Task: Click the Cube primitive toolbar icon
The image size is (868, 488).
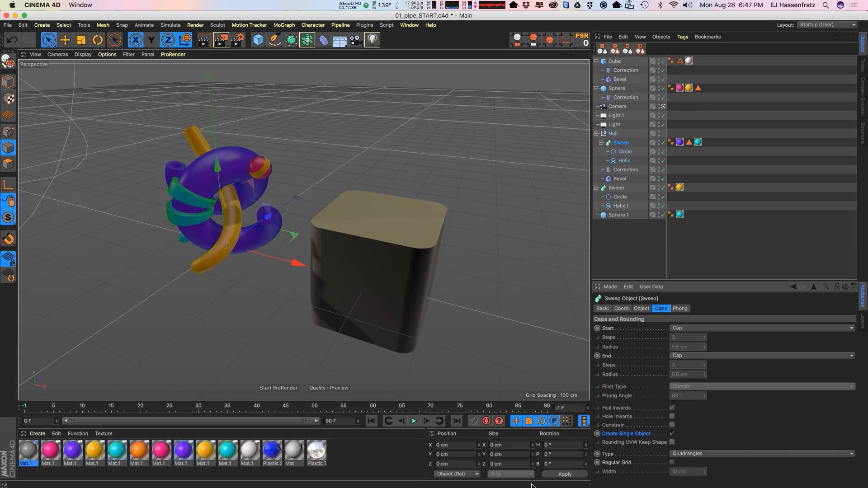Action: click(x=258, y=40)
